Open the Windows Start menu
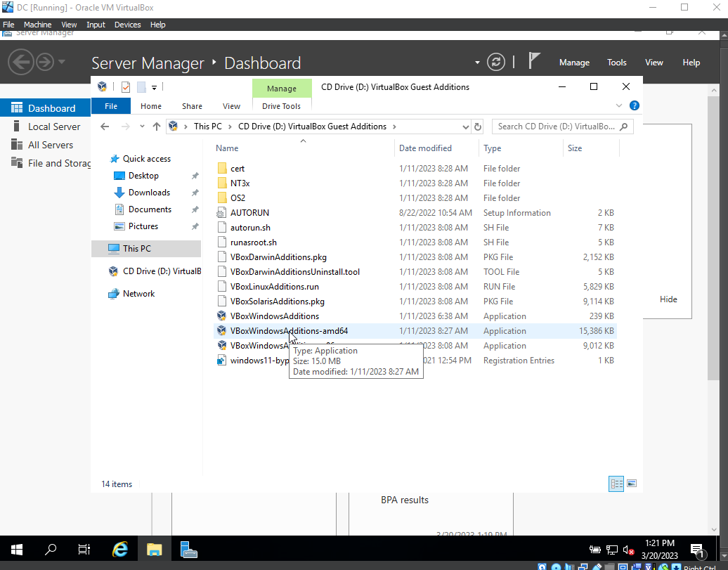This screenshot has height=570, width=728. click(17, 550)
